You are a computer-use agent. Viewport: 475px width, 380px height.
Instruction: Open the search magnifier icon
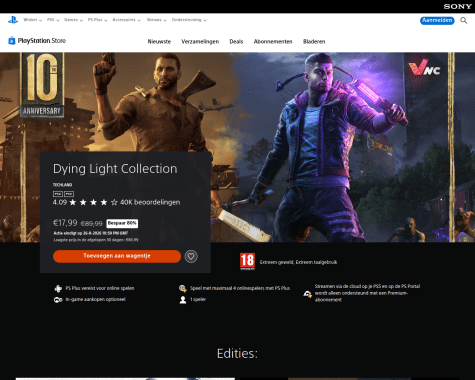pos(463,21)
